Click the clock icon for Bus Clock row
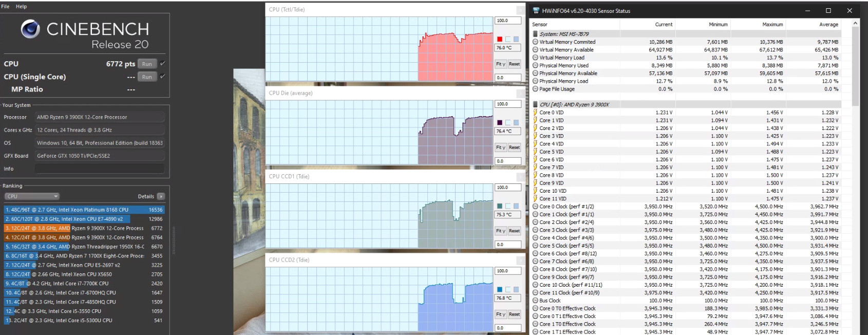Image resolution: width=868 pixels, height=335 pixels. 535,301
